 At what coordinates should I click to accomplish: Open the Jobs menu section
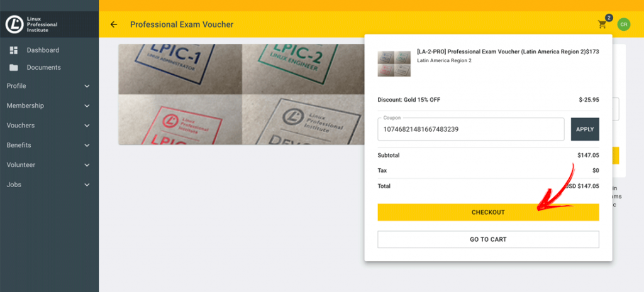[49, 185]
